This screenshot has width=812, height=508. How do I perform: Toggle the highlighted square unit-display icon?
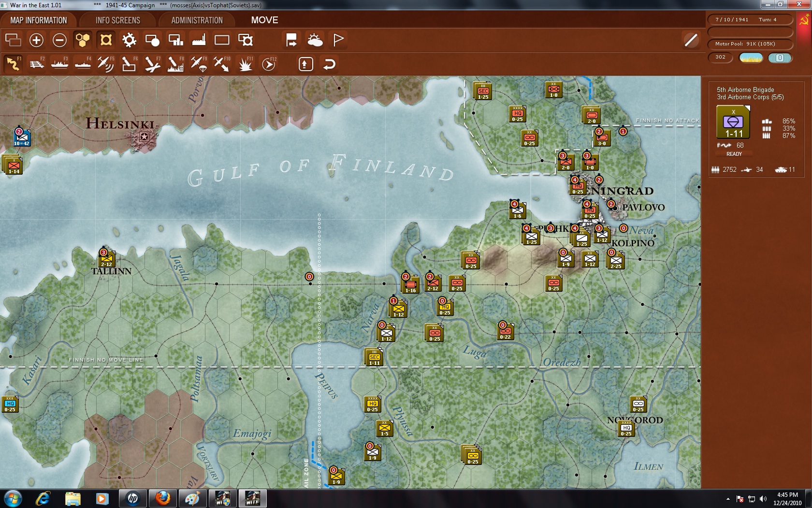[x=106, y=40]
